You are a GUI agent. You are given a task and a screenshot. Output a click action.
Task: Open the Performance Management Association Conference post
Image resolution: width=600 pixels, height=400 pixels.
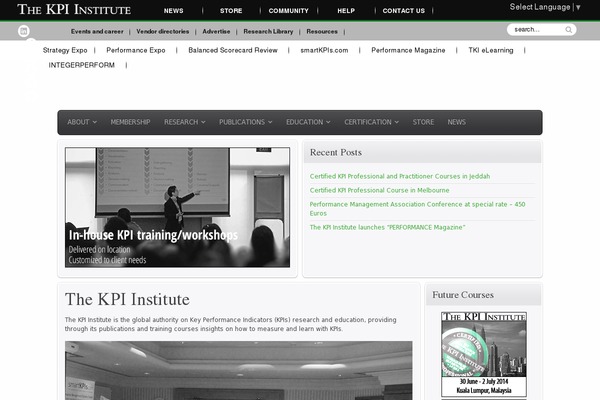(x=417, y=209)
